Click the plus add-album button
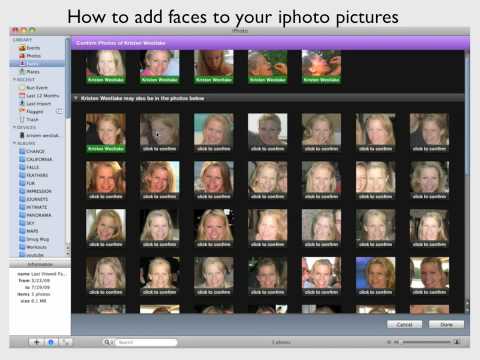 pos(37,342)
